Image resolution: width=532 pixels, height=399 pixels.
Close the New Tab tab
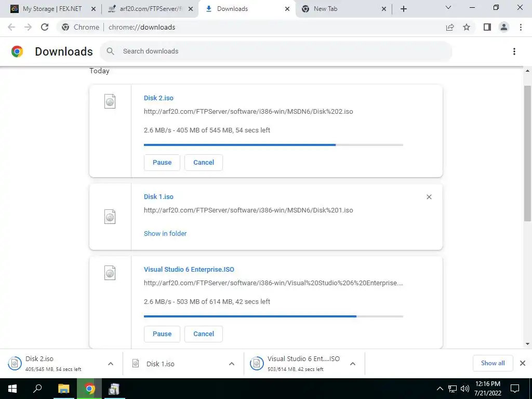tap(384, 9)
